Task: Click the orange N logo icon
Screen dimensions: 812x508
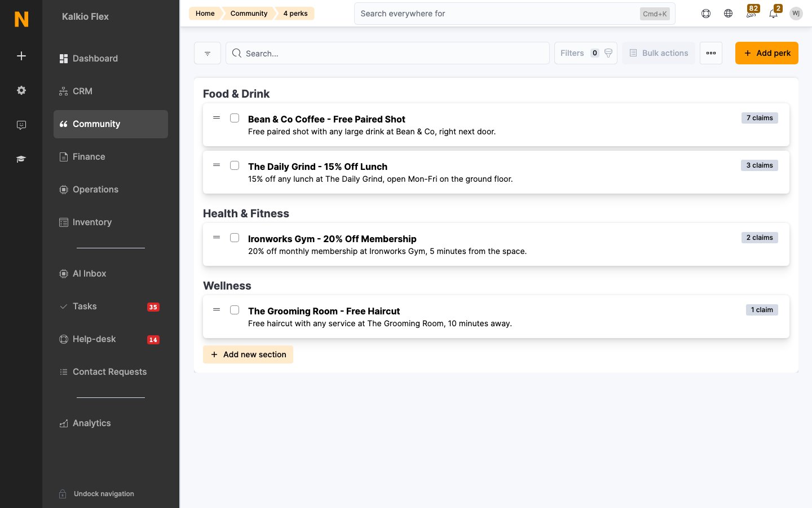Action: tap(21, 19)
